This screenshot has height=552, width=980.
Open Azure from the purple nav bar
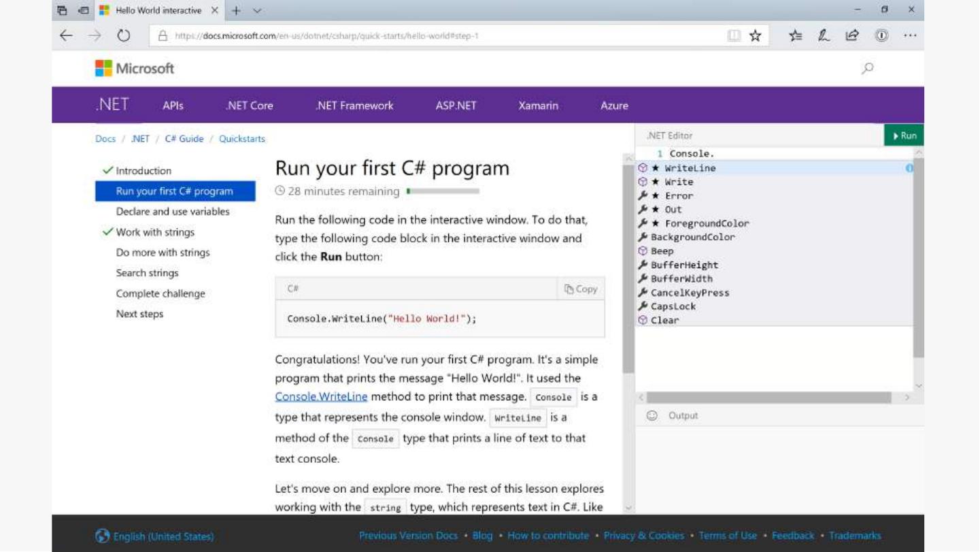pyautogui.click(x=614, y=105)
